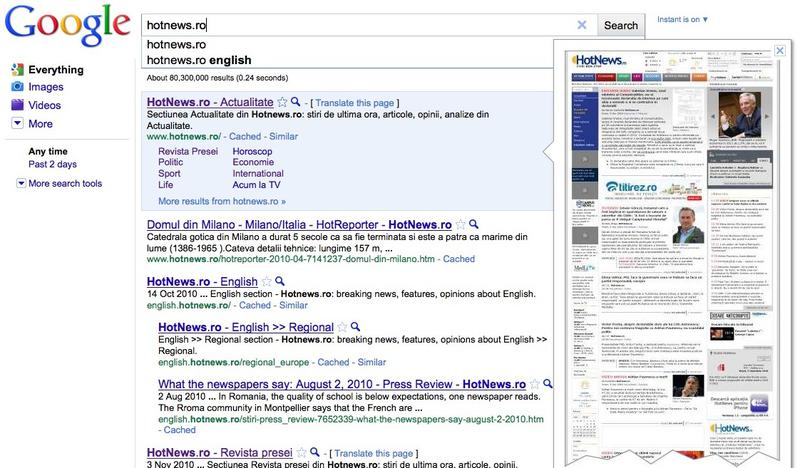Click preview magnifier for Domul din Milano
Screen dimensions: 800x468
(x=474, y=224)
